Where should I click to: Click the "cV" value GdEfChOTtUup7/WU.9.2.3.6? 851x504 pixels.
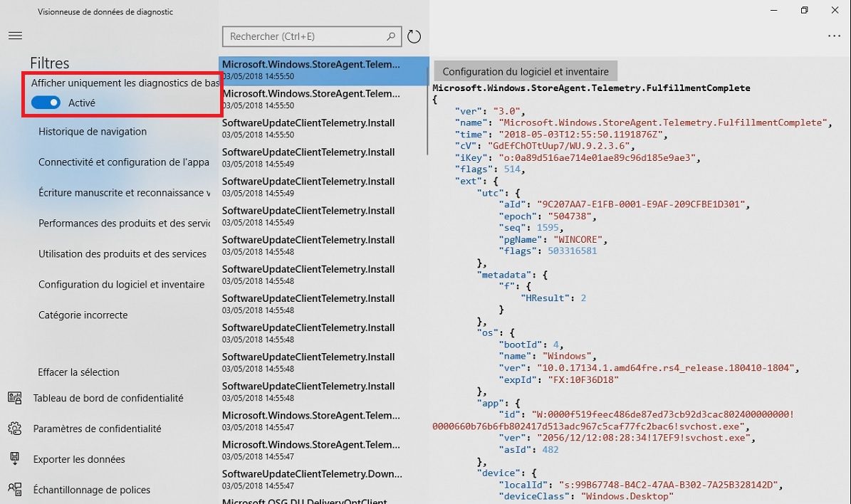[558, 146]
